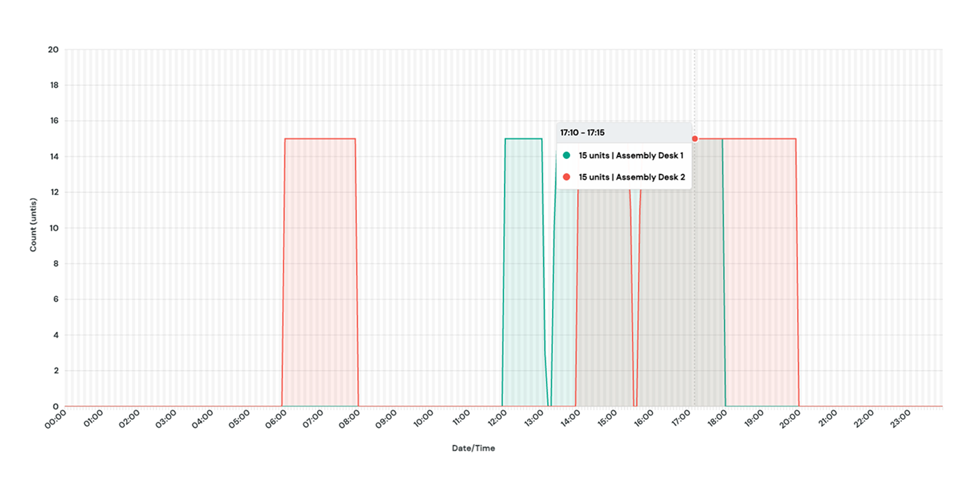The image size is (980, 495).
Task: Click '15 units | Assembly Desk 2' text
Action: (x=631, y=177)
